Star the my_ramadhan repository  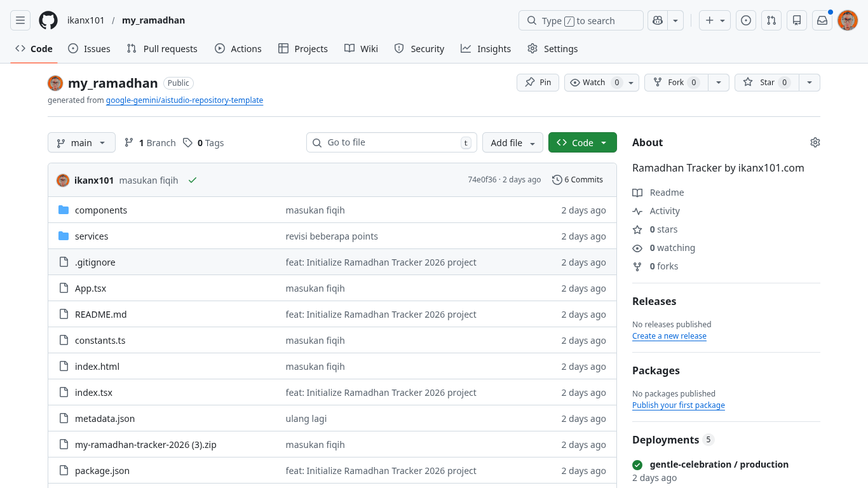click(x=766, y=83)
